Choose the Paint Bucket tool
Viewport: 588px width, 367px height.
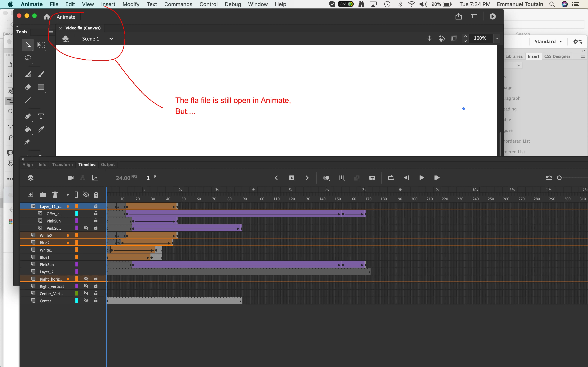[28, 129]
